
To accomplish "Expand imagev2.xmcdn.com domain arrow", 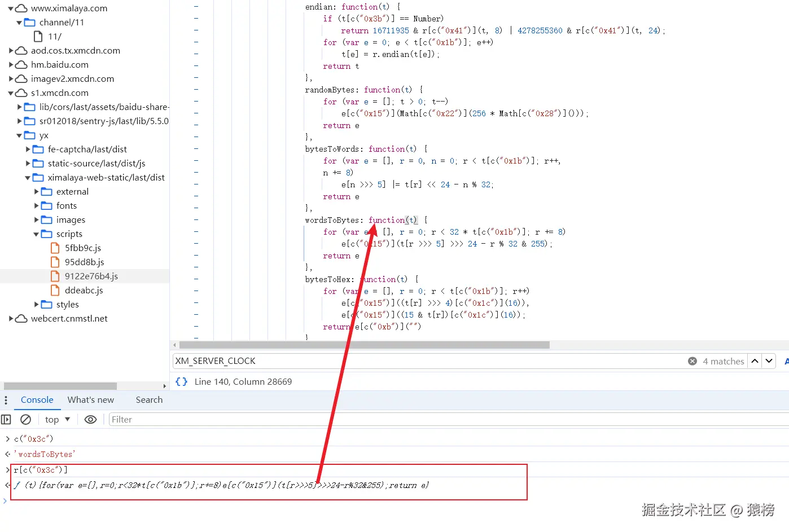I will pos(11,79).
